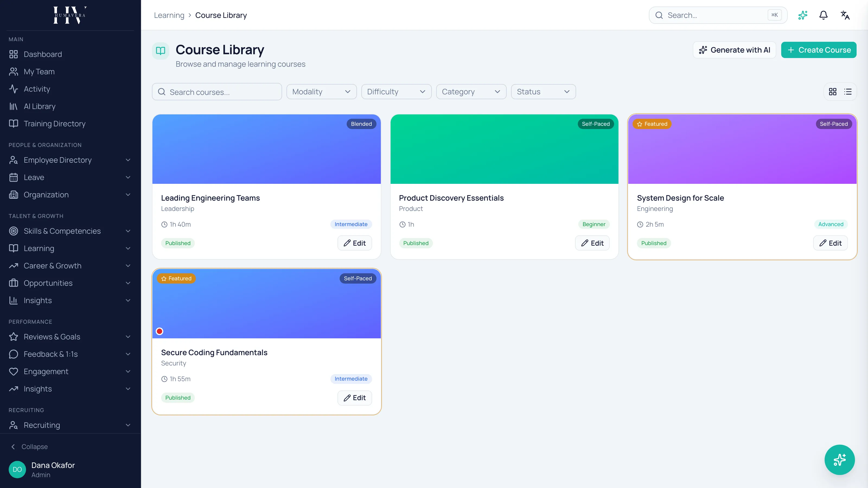
Task: Click Learning breadcrumb link
Action: pos(169,15)
